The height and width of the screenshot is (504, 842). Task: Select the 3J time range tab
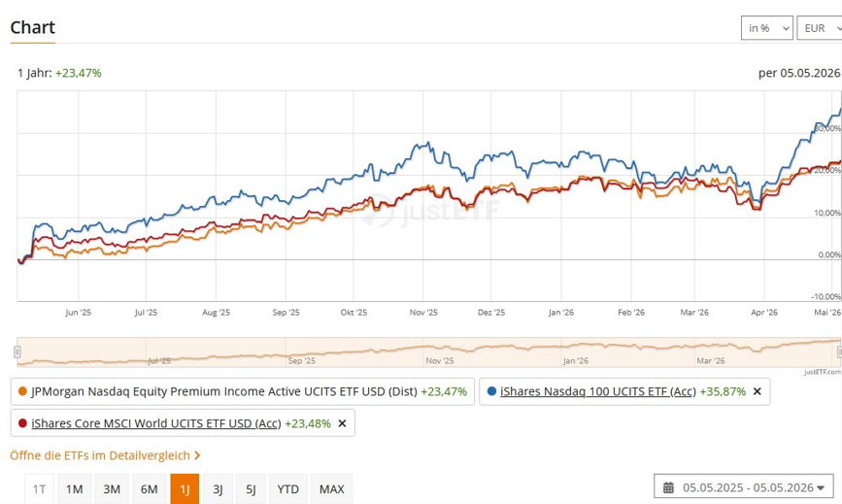coord(218,489)
